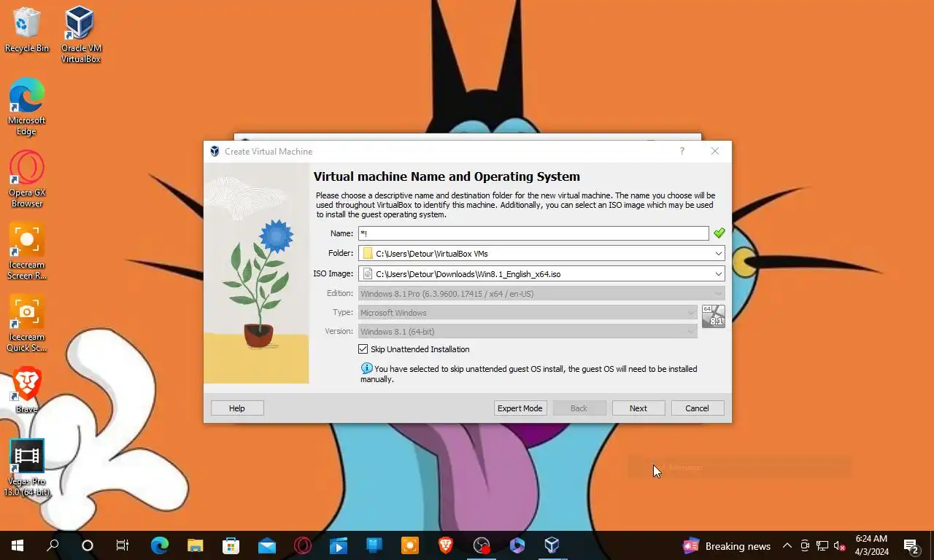Open the network tray icon
Screen dimensions: 934x560
(822, 545)
